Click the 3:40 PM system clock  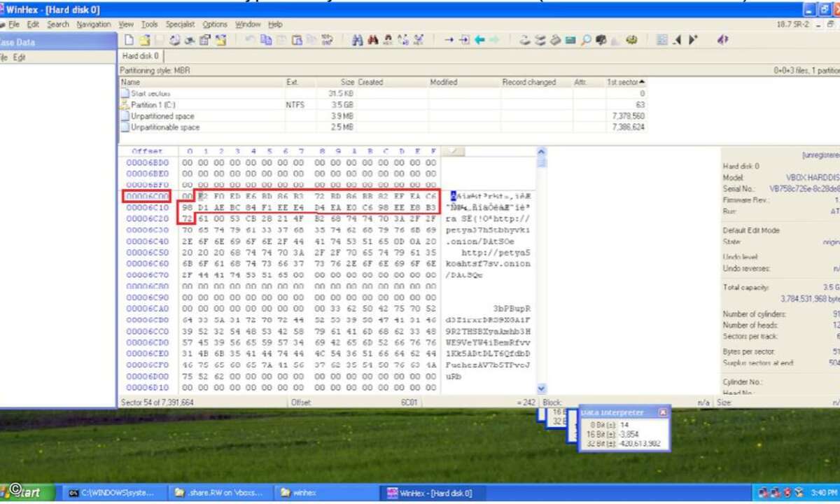[822, 493]
